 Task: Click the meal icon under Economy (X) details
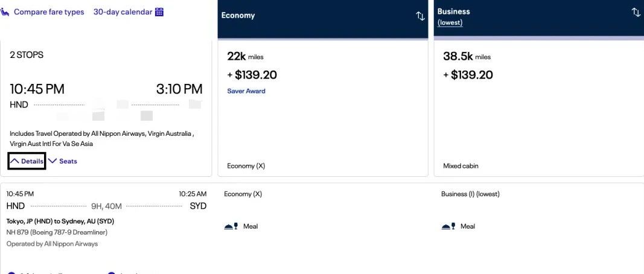pyautogui.click(x=231, y=226)
